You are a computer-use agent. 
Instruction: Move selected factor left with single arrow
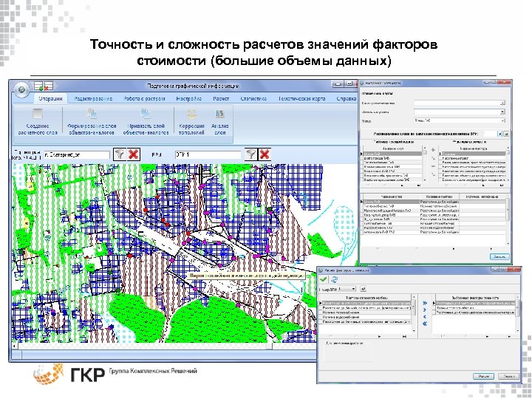click(424, 316)
